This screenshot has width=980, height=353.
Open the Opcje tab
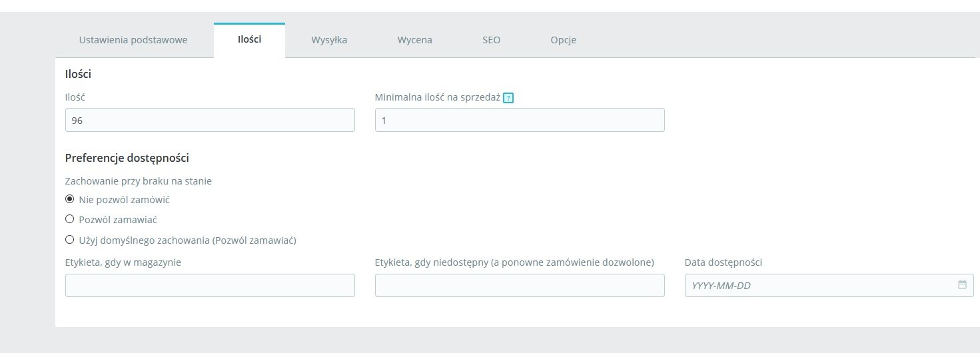point(563,40)
